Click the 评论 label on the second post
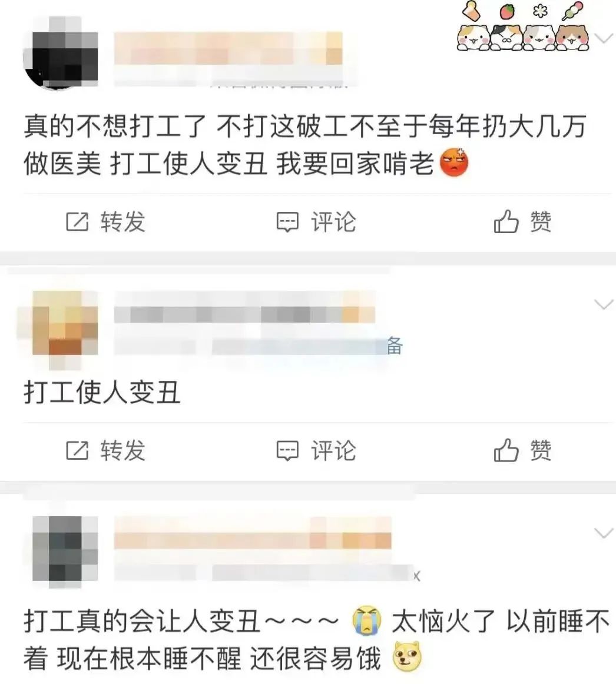This screenshot has width=616, height=684. click(x=333, y=450)
